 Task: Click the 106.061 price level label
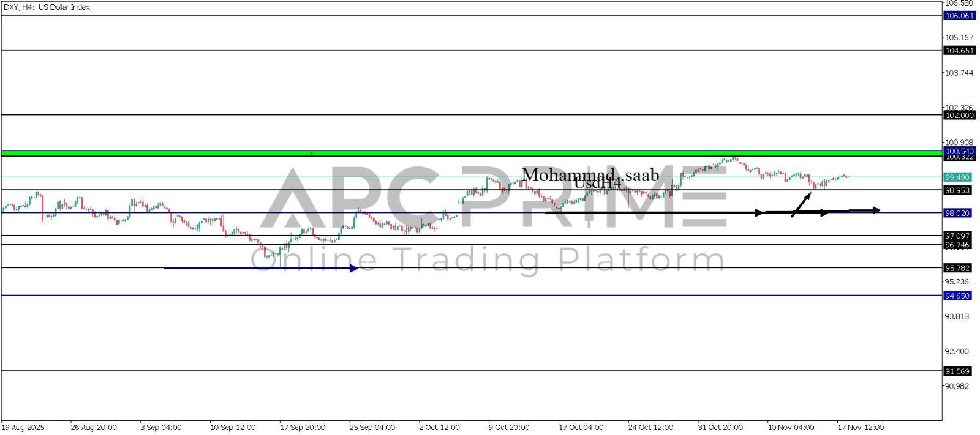[959, 16]
